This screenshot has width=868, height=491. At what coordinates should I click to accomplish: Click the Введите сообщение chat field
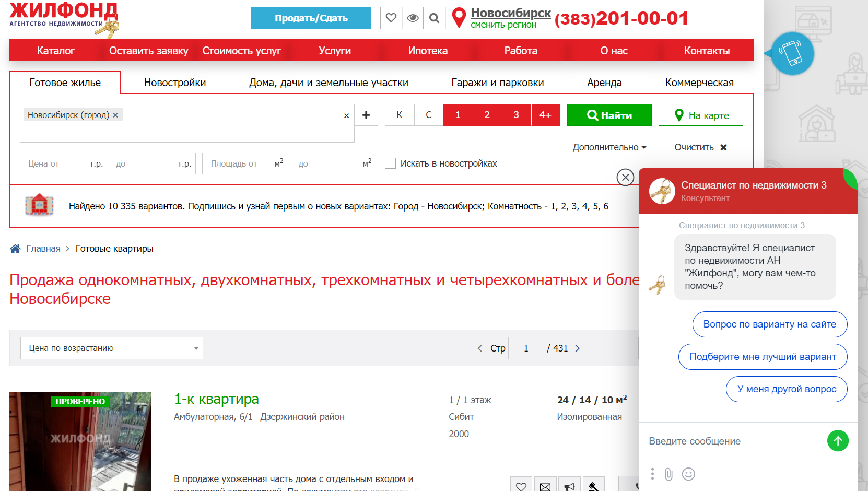734,441
